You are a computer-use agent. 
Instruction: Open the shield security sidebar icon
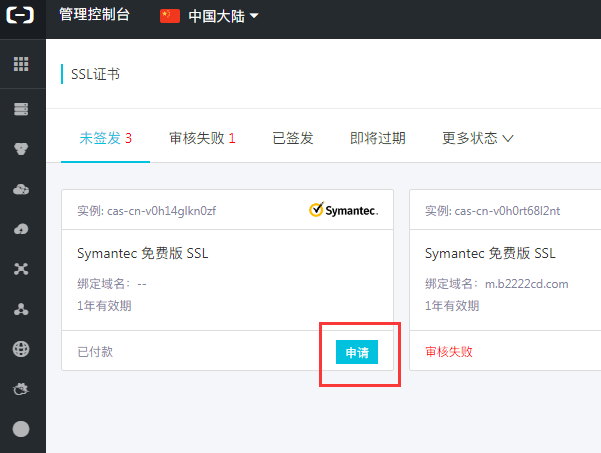[21, 149]
